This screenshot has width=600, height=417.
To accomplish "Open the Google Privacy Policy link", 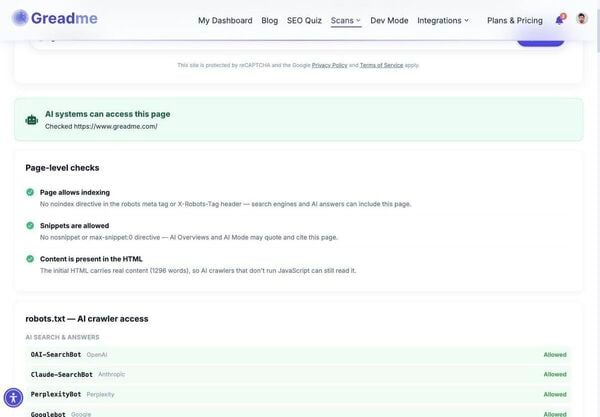I will 329,65.
